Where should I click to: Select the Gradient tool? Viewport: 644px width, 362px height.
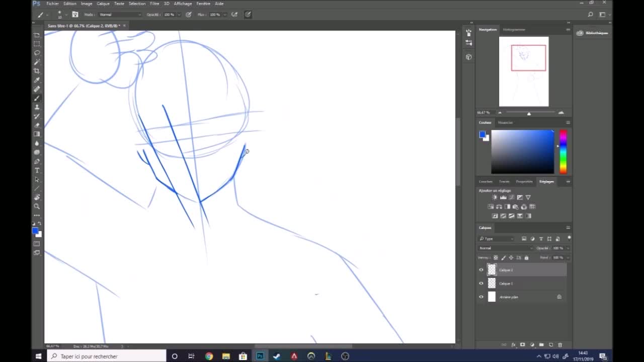37,134
